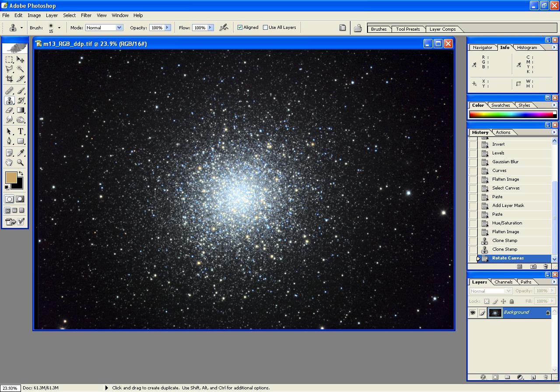This screenshot has width=560, height=392.
Task: Choose the Zoom magnifier tool
Action: click(21, 162)
